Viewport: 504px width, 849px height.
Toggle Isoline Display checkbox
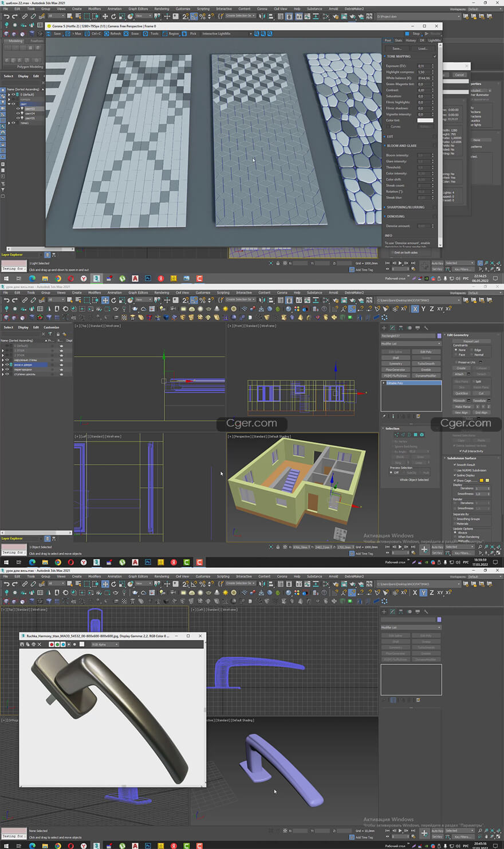(x=455, y=475)
